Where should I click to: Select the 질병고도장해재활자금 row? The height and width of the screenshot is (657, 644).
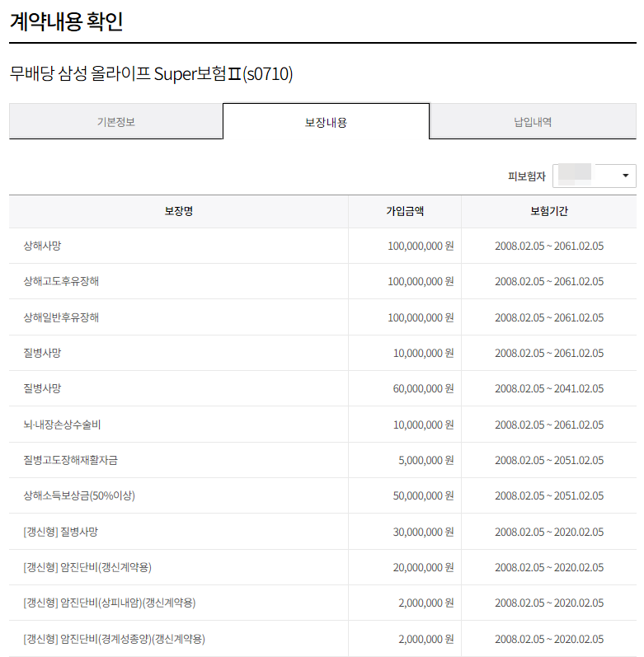click(x=322, y=460)
